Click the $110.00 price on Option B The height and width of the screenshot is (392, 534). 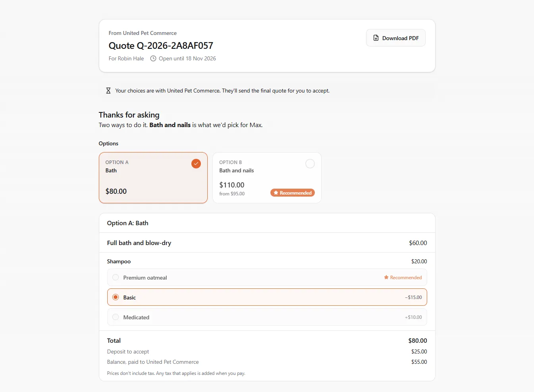pos(232,185)
